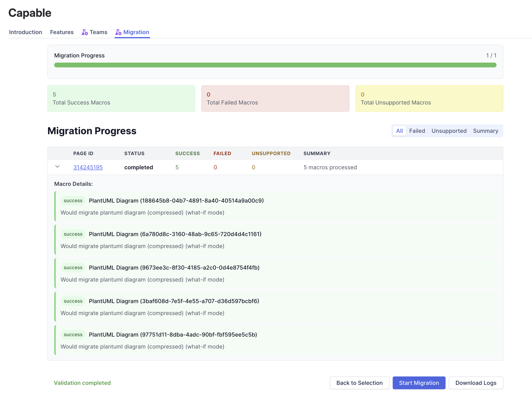The height and width of the screenshot is (398, 532).
Task: Switch to the Summary filter view
Action: coord(486,131)
